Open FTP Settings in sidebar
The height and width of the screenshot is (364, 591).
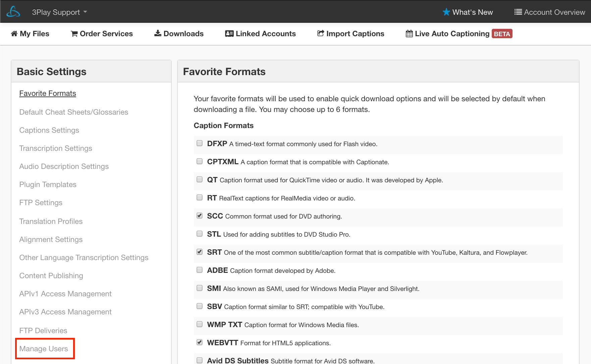coord(41,202)
